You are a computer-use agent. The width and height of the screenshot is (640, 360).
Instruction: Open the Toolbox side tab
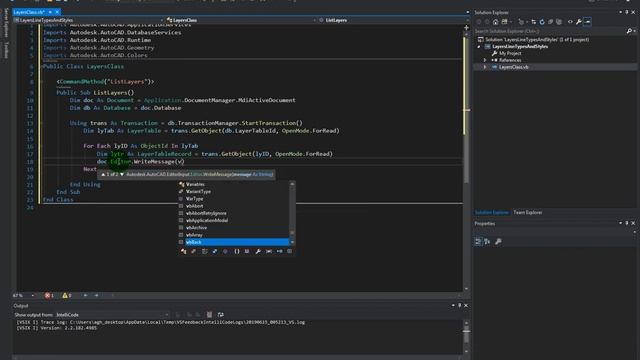(x=6, y=50)
